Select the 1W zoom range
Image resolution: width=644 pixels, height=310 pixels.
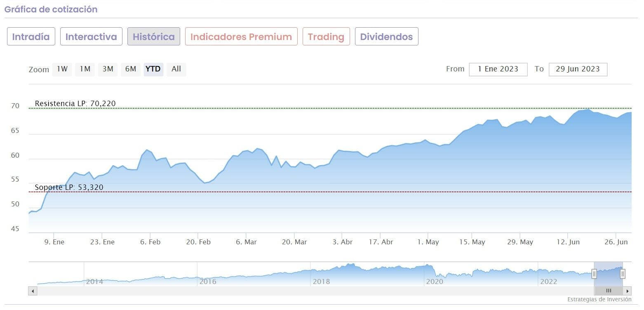point(62,69)
